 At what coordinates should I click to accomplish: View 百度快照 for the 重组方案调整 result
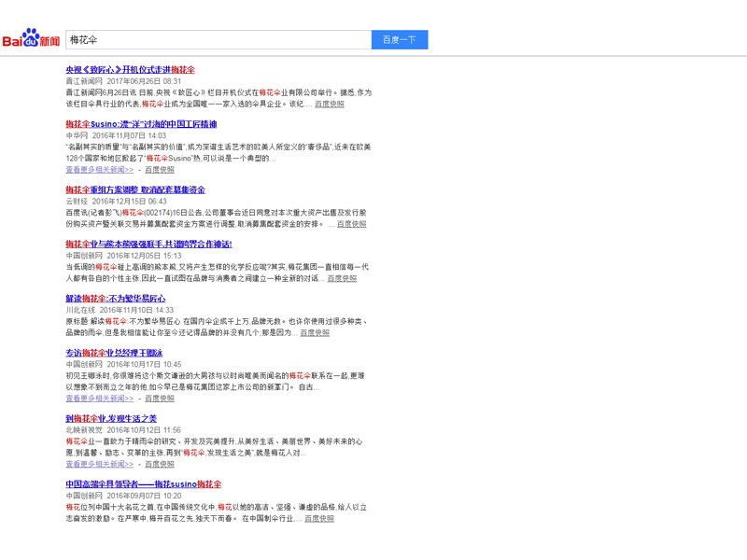[351, 224]
